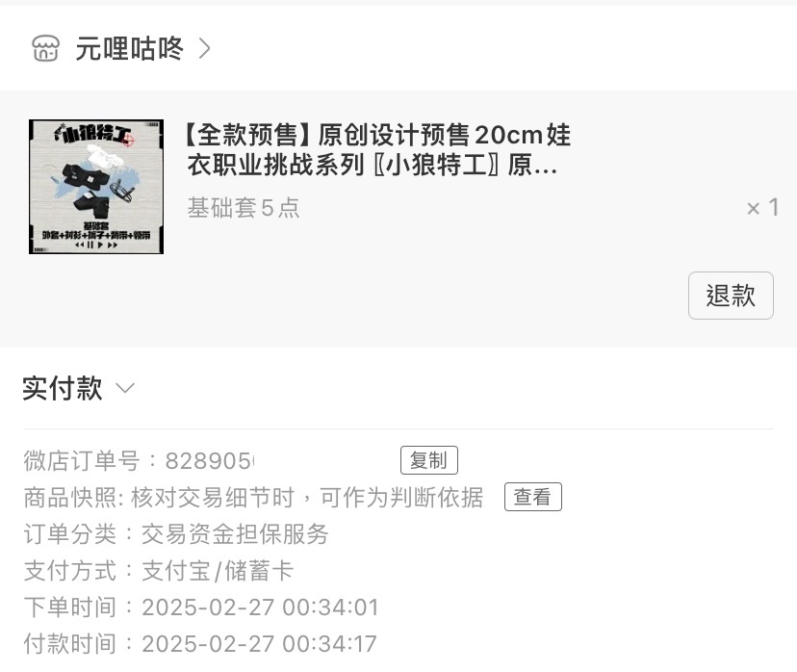Tap the 实付款 label
797x672 pixels.
63,388
